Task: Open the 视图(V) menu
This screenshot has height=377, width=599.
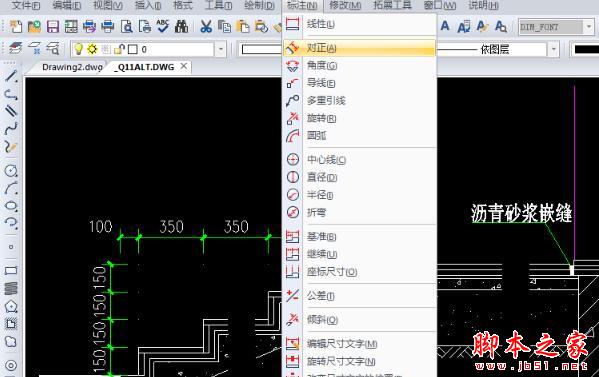Action: tap(108, 6)
